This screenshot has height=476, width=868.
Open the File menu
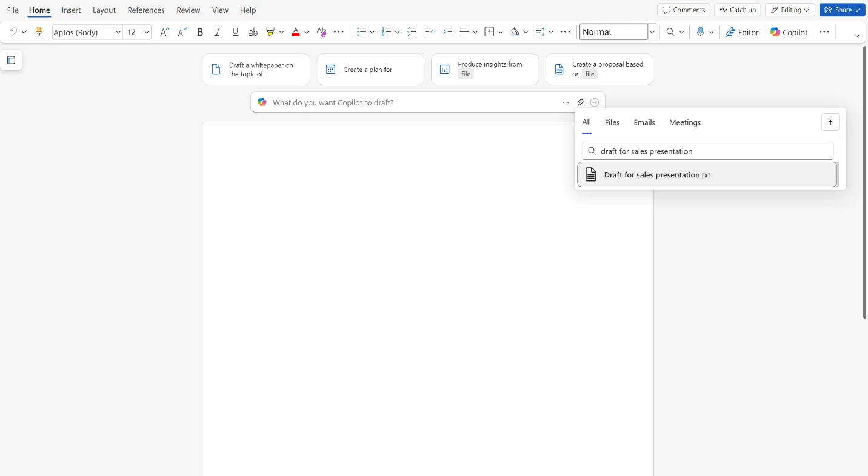(x=13, y=10)
